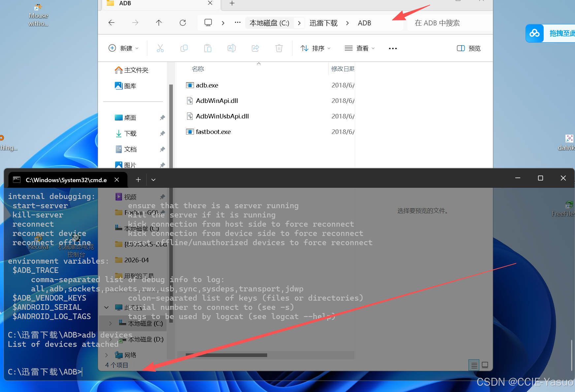Sort files by 名称 column header

(x=198, y=69)
